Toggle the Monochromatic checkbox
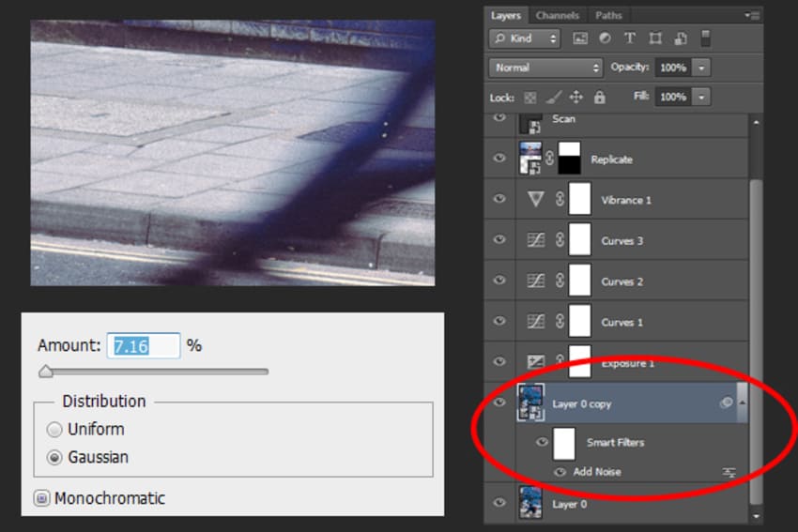 coord(41,498)
